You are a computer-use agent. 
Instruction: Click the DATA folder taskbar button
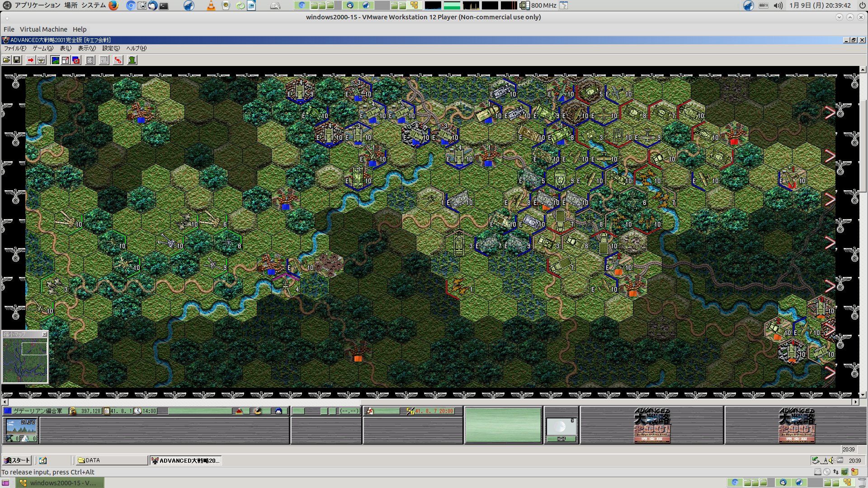pyautogui.click(x=111, y=460)
